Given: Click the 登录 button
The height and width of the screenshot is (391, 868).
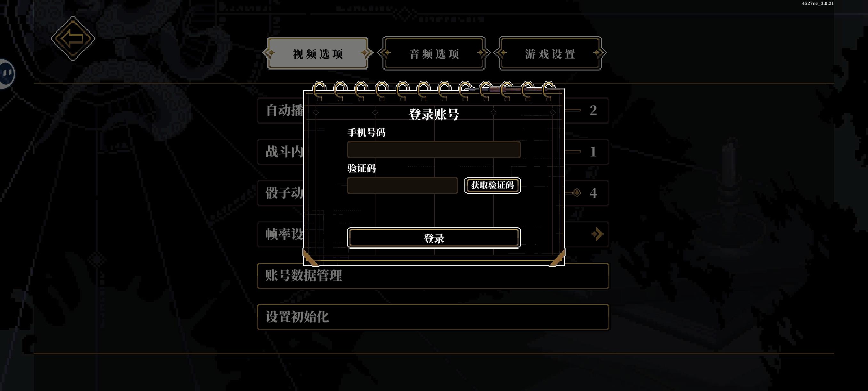Looking at the screenshot, I should coord(434,238).
